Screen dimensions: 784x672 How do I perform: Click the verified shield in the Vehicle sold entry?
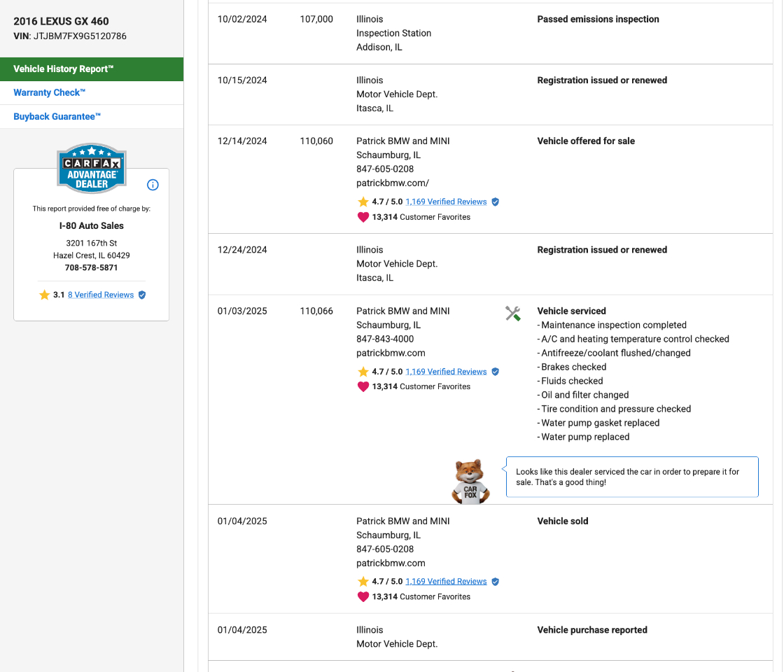tap(495, 582)
